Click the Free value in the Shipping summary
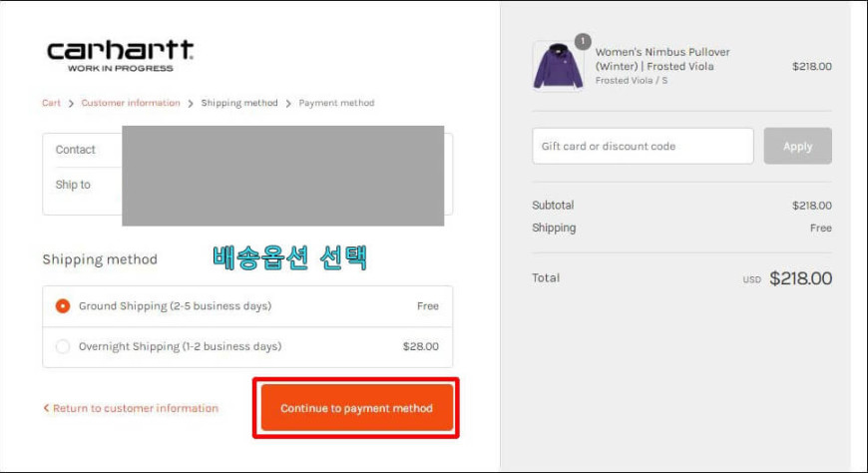The height and width of the screenshot is (473, 868). coord(820,229)
